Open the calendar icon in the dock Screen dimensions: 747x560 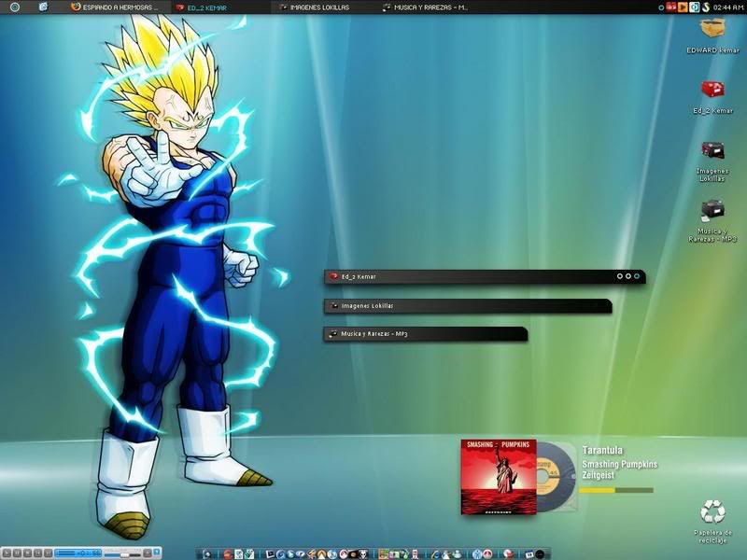(x=529, y=554)
